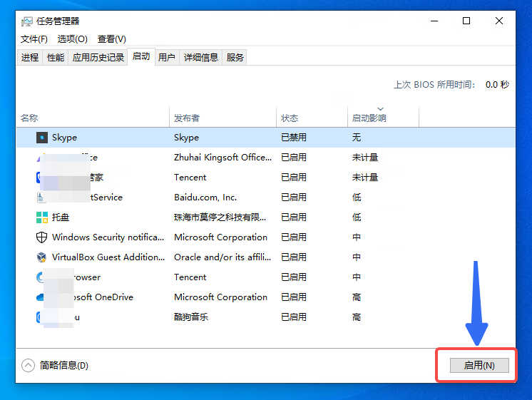
Task: Click the Tencent publisher in the browser row
Action: coord(190,277)
